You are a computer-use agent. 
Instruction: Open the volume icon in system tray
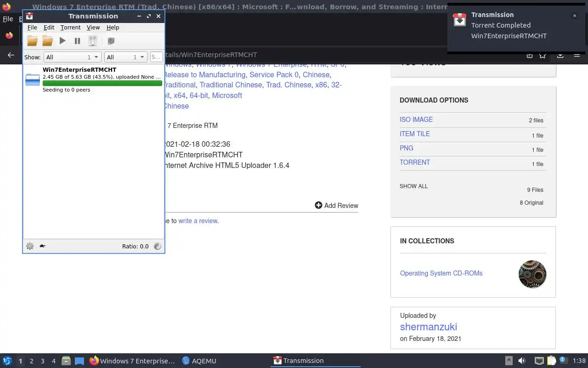coord(522,361)
